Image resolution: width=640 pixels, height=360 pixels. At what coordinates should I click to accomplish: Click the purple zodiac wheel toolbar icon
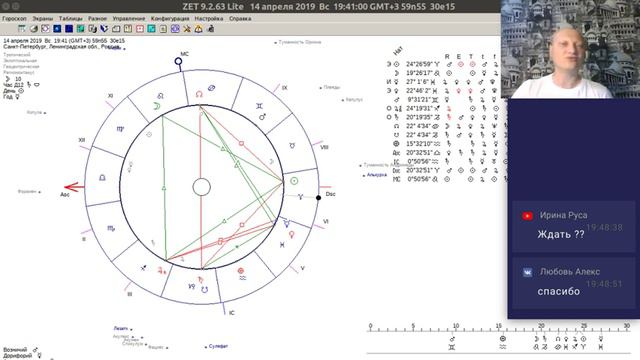click(175, 29)
